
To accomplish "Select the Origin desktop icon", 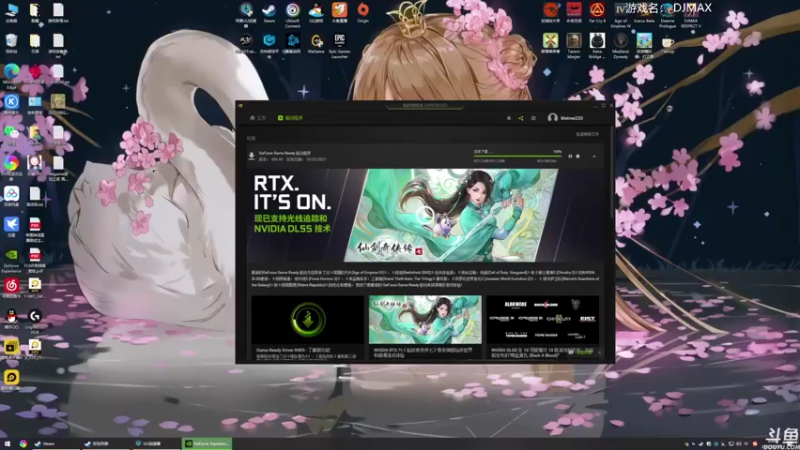I will click(x=363, y=13).
